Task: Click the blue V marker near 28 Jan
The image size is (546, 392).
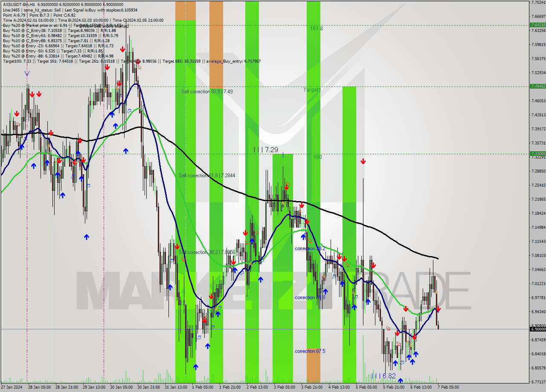Action: (27, 74)
